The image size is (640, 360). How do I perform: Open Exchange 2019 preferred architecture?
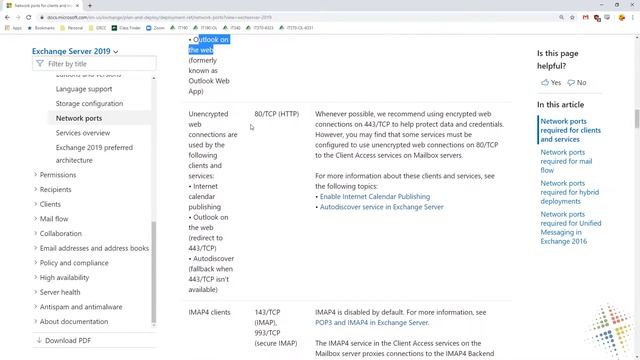coord(94,154)
